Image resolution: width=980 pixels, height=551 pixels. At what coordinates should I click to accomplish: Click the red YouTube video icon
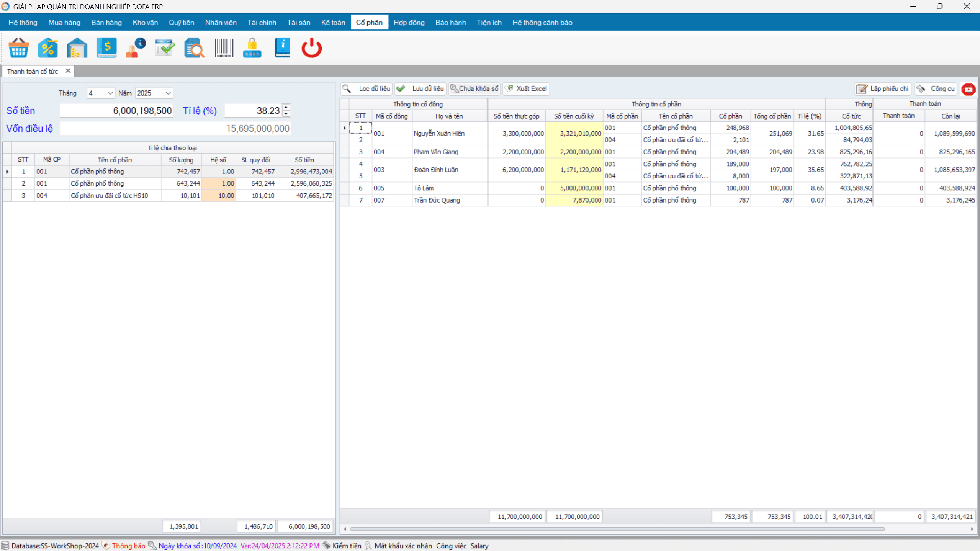(968, 89)
